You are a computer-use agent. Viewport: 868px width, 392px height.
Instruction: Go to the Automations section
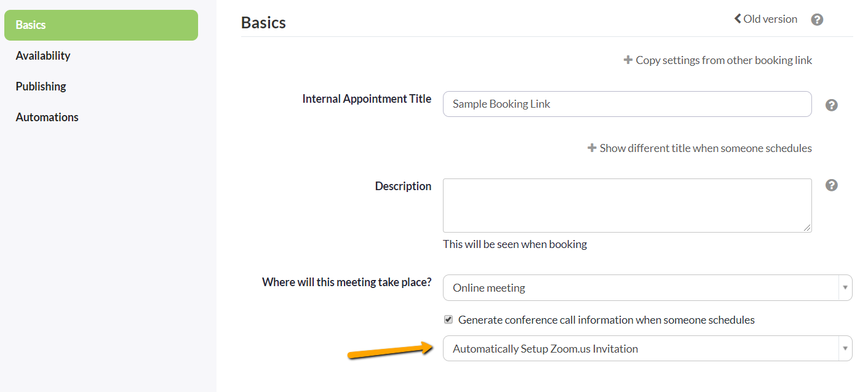click(x=47, y=118)
